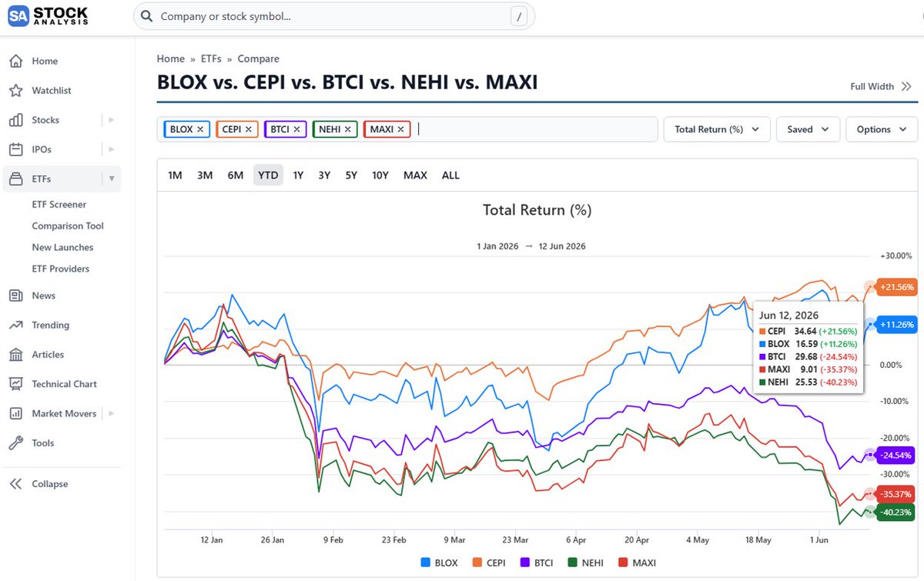
Task: Click the Total Return (%) chart title
Action: coord(537,210)
